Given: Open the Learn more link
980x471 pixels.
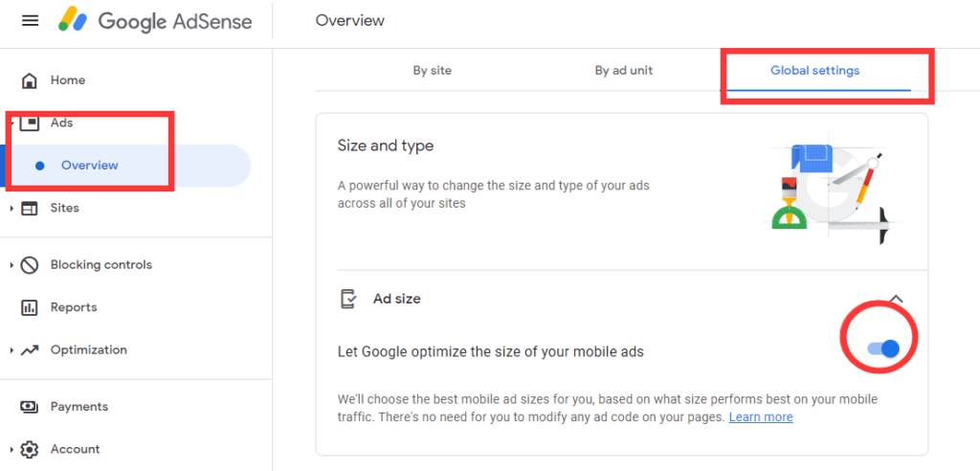Looking at the screenshot, I should click(761, 417).
